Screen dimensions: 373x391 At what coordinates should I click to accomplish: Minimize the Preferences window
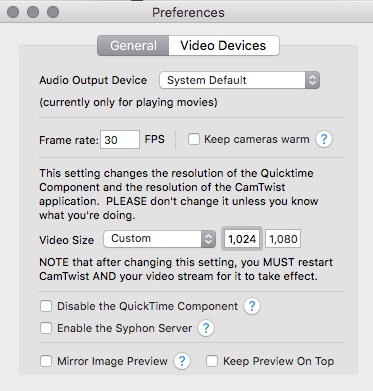pyautogui.click(x=33, y=12)
